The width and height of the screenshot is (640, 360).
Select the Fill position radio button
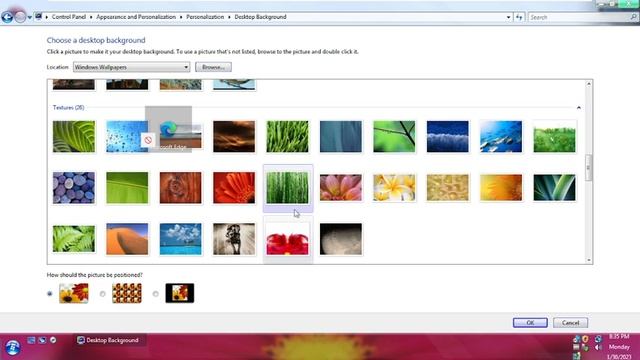[50, 293]
